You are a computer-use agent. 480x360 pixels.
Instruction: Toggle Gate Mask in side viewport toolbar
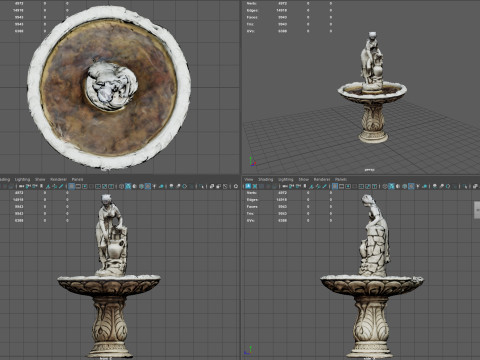(354, 186)
